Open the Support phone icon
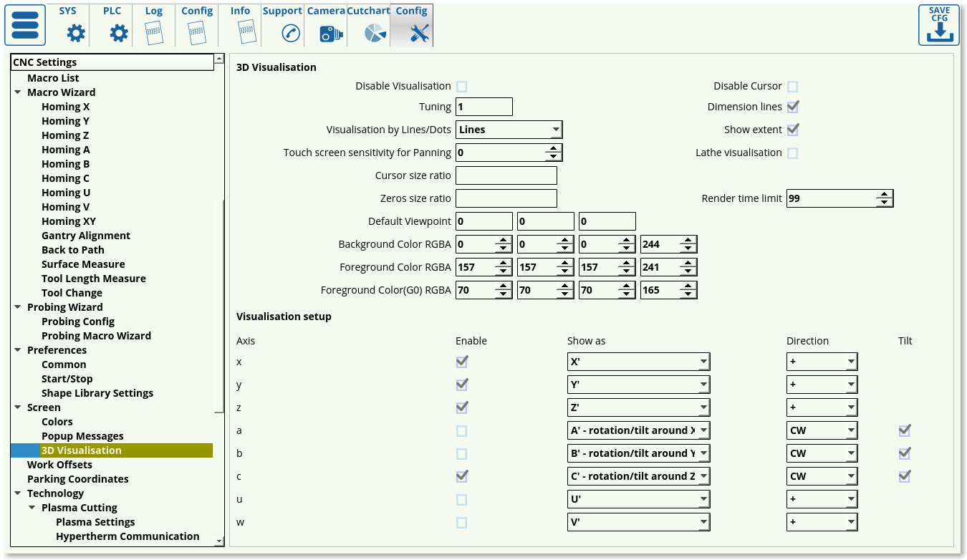 click(x=290, y=32)
